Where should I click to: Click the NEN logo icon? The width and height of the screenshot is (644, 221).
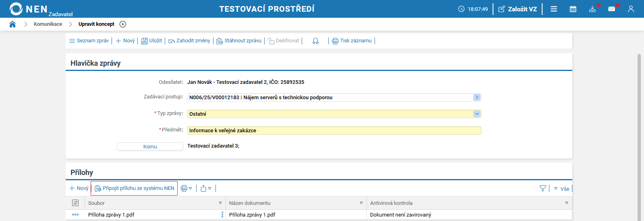tap(16, 9)
